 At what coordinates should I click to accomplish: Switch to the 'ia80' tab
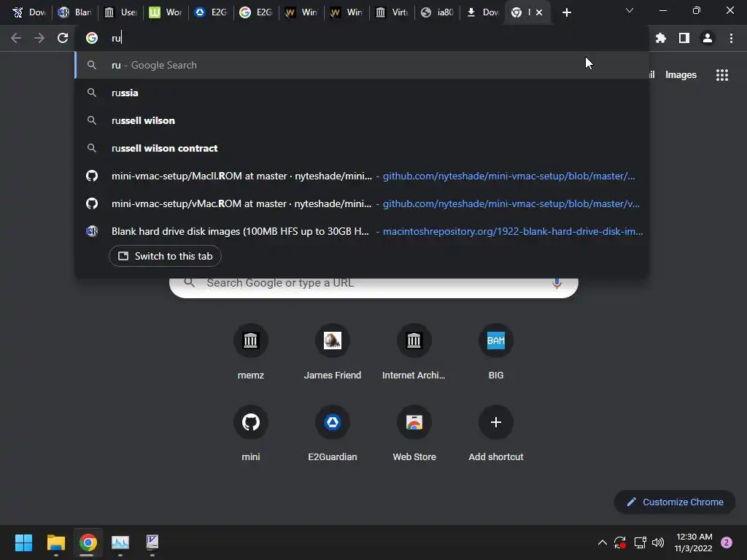(438, 12)
